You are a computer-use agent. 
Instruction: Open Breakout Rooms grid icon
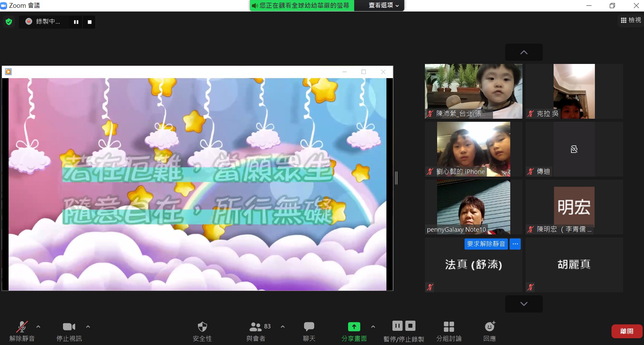[449, 327]
